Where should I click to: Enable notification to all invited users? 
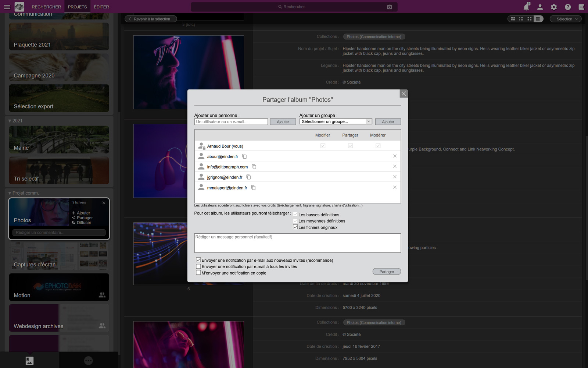[x=198, y=266]
